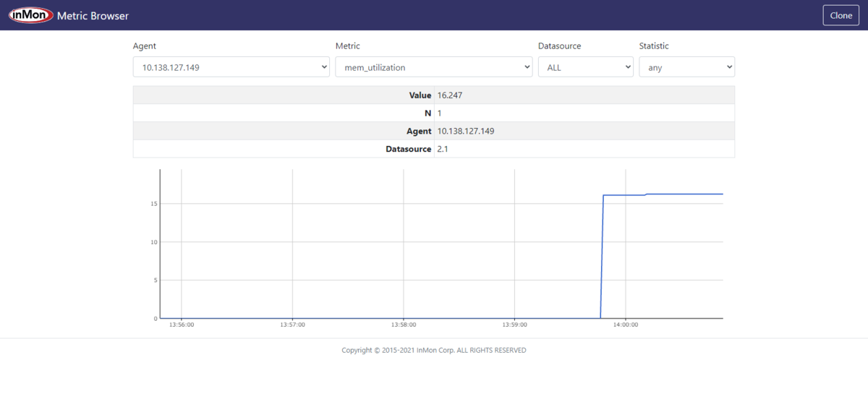Image resolution: width=868 pixels, height=396 pixels.
Task: Click the 15 y-axis tick label
Action: click(154, 204)
